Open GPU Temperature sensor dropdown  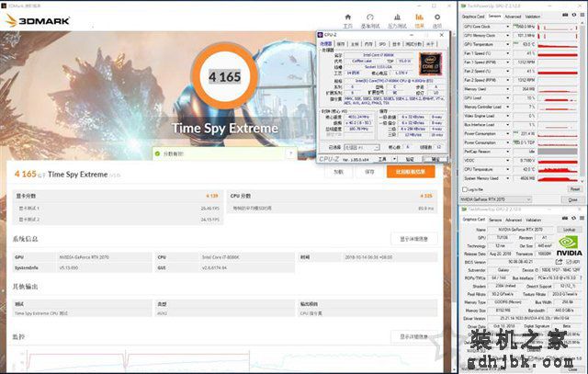(508, 44)
